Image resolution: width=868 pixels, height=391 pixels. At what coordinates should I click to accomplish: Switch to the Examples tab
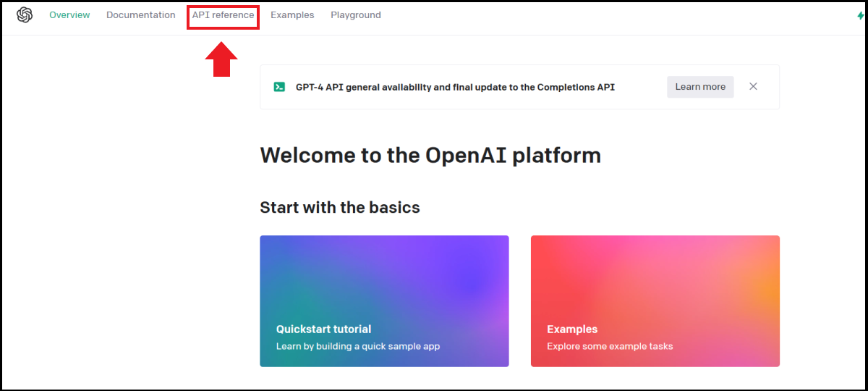click(x=292, y=15)
